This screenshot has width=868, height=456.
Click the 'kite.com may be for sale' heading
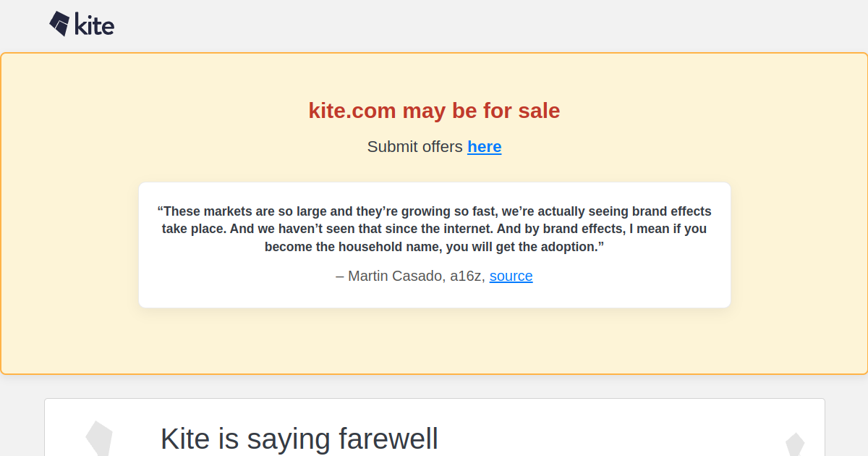pyautogui.click(x=434, y=111)
